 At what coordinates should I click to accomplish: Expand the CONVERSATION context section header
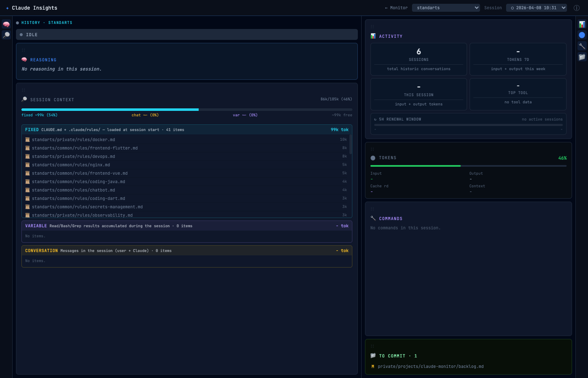pos(187,251)
